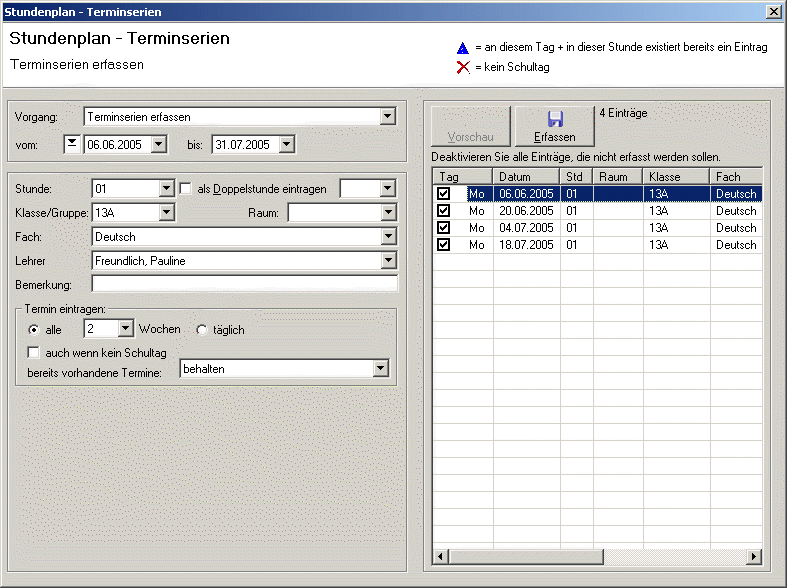The height and width of the screenshot is (588, 787).
Task: Click the Erfassen save button
Action: [555, 126]
